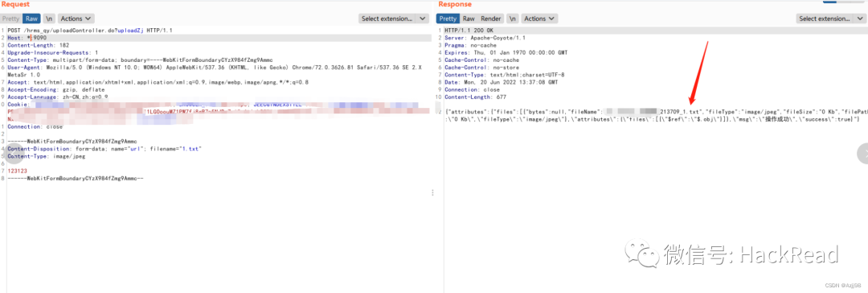868x293 pixels.
Task: Click the Content-Length: 182 request header
Action: point(39,45)
